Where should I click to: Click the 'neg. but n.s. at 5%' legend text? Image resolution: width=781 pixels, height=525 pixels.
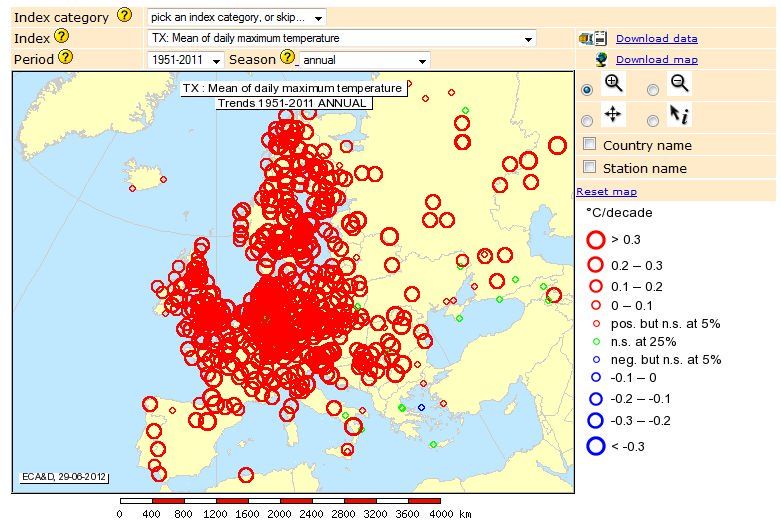(666, 360)
